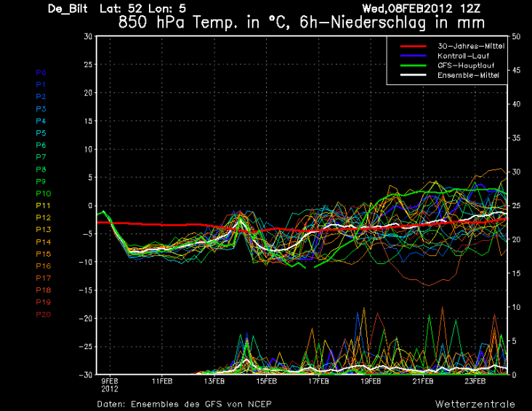Click the Ensemble-Mittel legend text
Screen dimensions: 532x411
coord(468,75)
